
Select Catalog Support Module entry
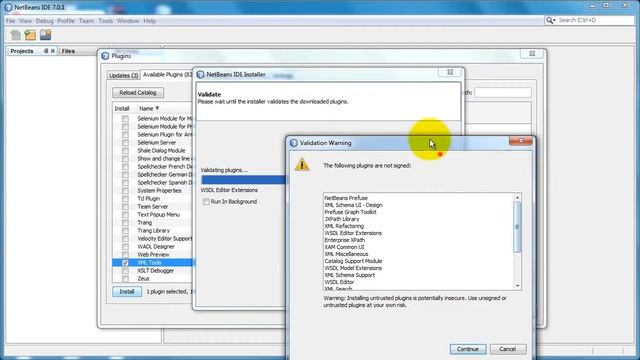(353, 261)
